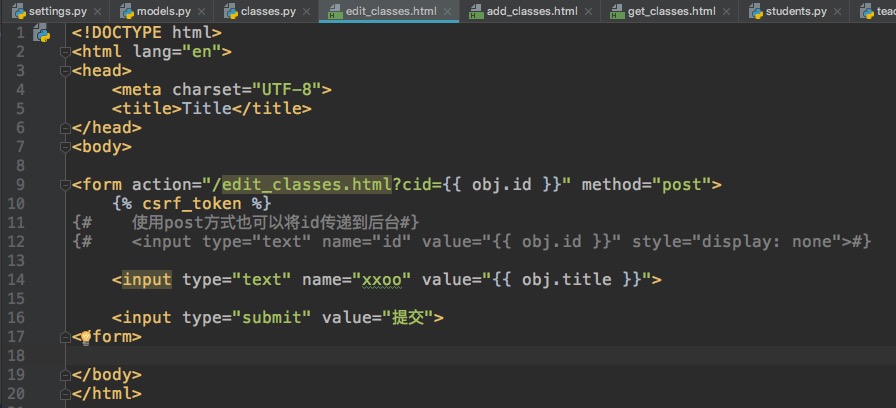Viewport: 896px width, 408px height.
Task: Click the Python gutter icon on line 1
Action: click(41, 33)
